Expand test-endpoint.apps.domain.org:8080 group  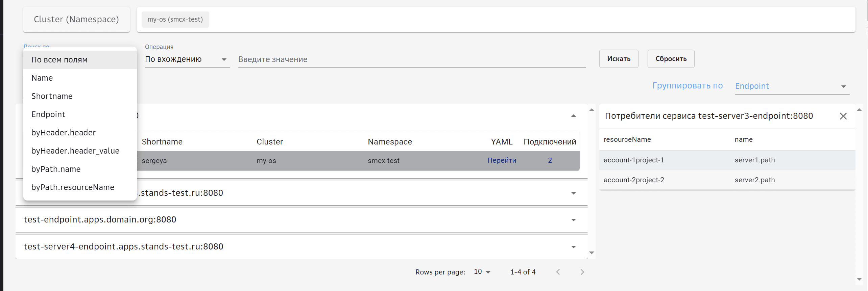(x=573, y=220)
